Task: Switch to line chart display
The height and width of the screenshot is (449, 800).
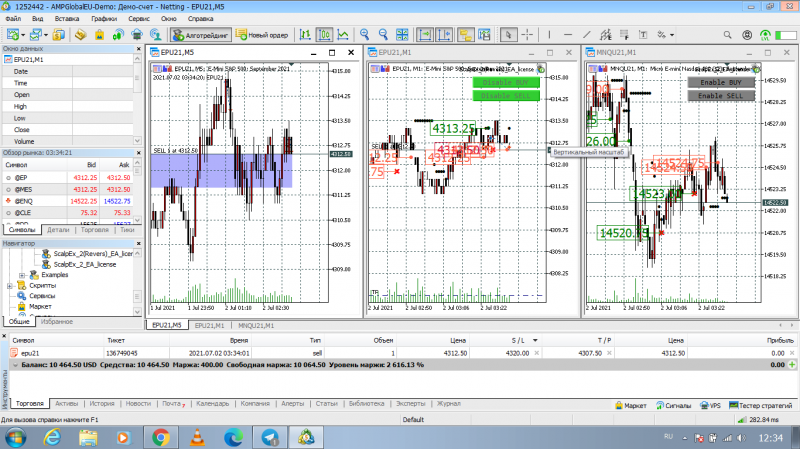Action: click(343, 35)
